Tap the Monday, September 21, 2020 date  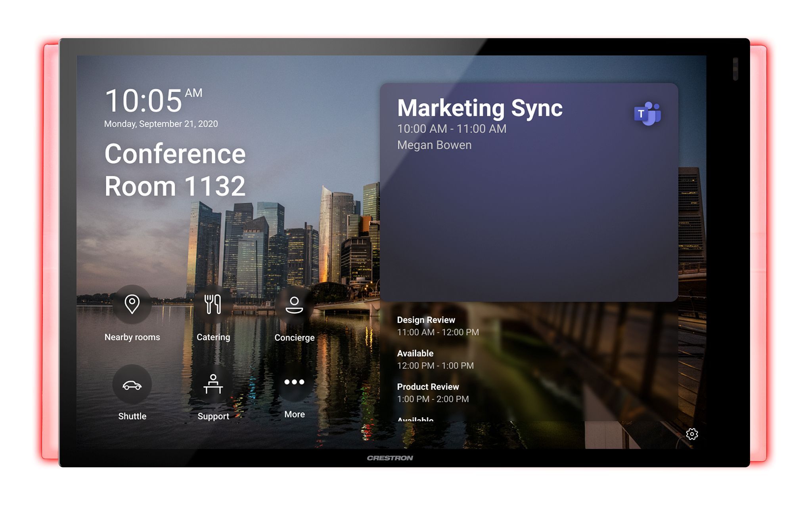click(x=161, y=124)
